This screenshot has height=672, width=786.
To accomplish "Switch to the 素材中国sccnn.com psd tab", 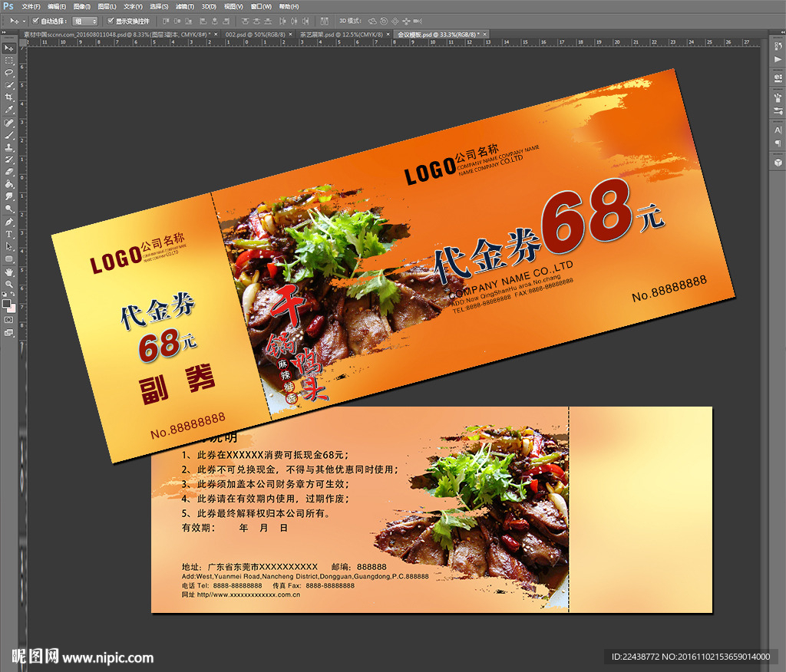I will (117, 35).
